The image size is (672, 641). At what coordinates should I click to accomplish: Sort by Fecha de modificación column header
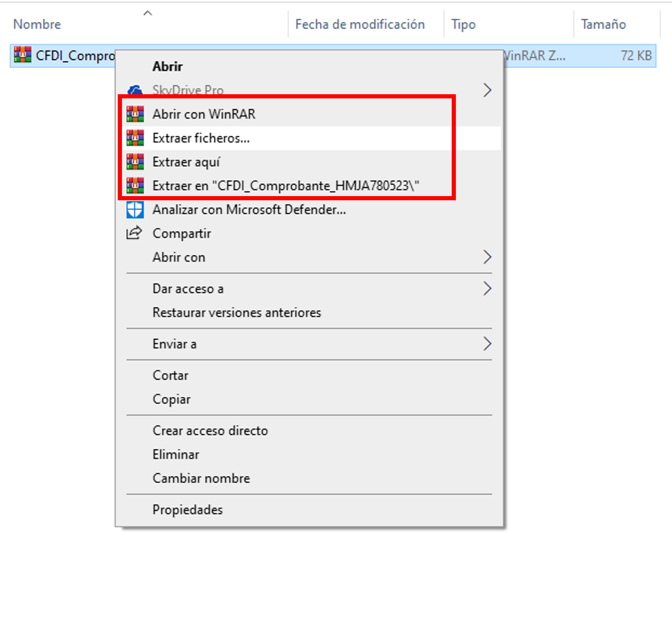click(x=360, y=24)
